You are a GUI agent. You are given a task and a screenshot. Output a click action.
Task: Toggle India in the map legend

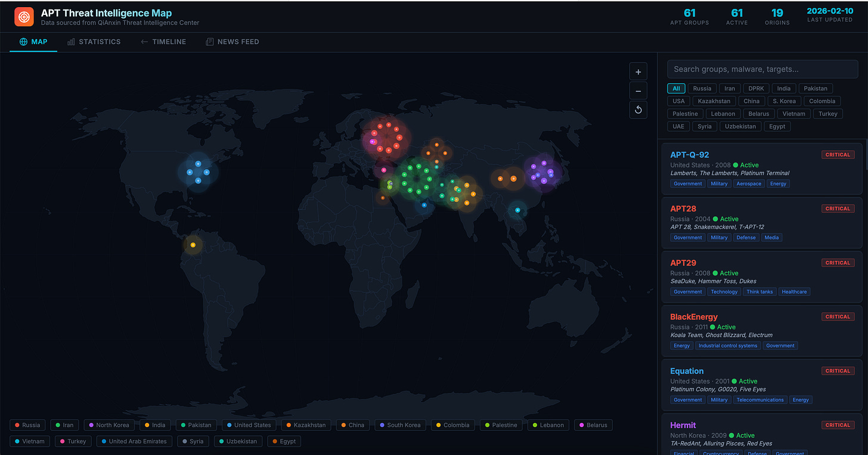click(x=155, y=425)
